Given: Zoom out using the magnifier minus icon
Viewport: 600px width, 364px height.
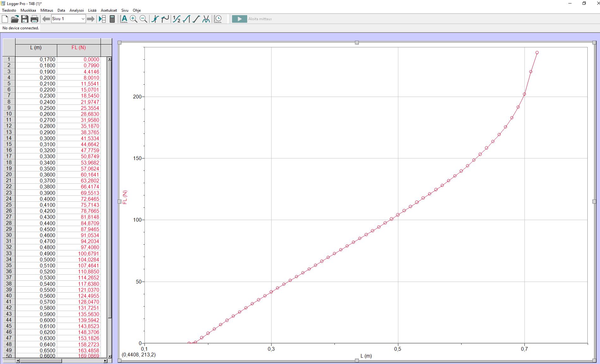Looking at the screenshot, I should coord(144,19).
